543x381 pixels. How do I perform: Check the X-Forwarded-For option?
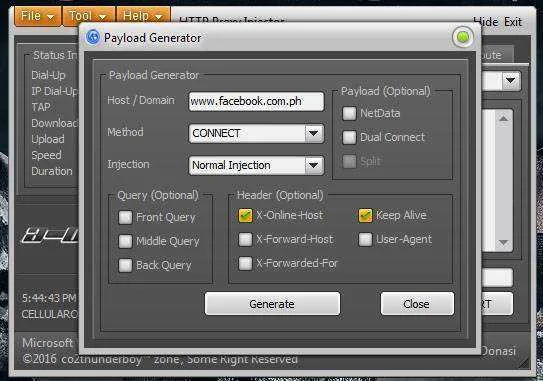coord(246,264)
